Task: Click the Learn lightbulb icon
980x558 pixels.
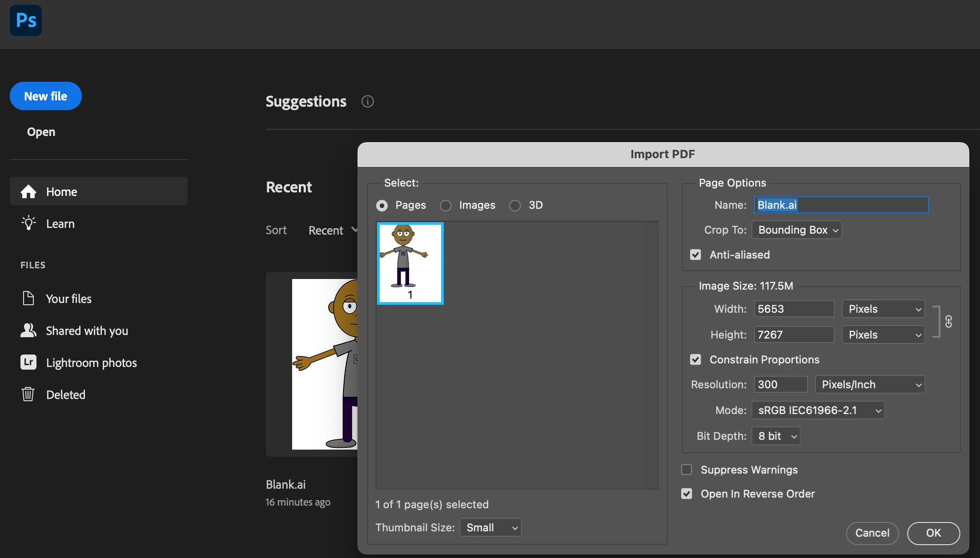Action: 28,223
